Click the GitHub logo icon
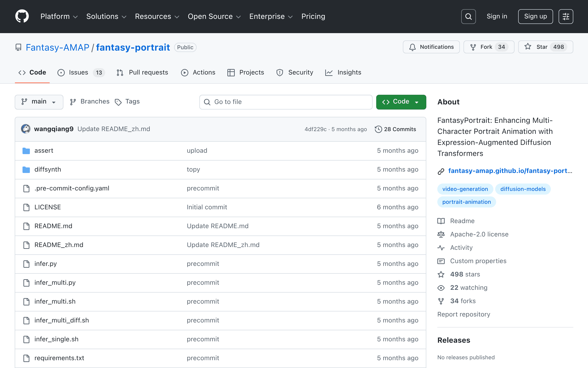 click(x=22, y=16)
